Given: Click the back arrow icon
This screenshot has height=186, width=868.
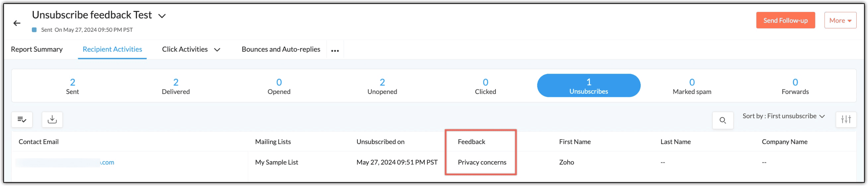Looking at the screenshot, I should [x=17, y=23].
